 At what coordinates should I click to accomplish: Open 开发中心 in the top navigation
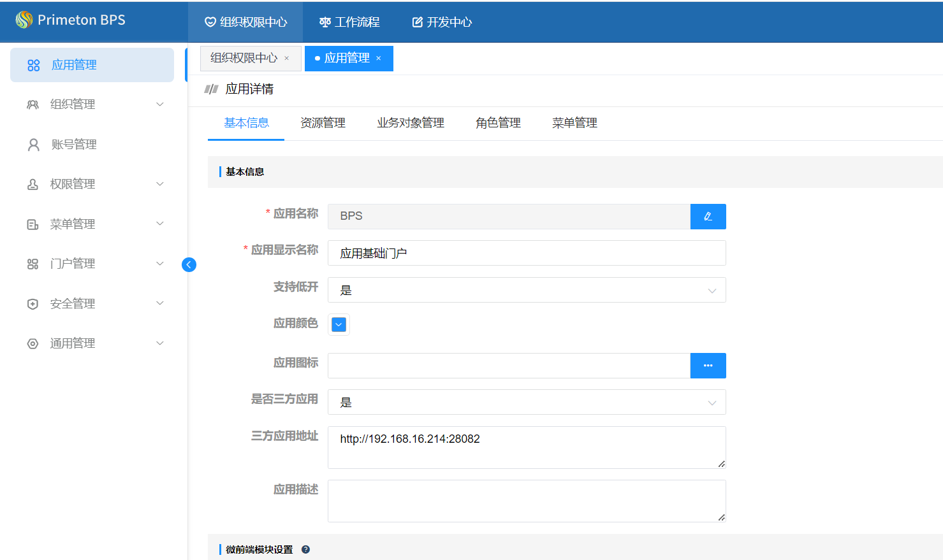point(442,22)
